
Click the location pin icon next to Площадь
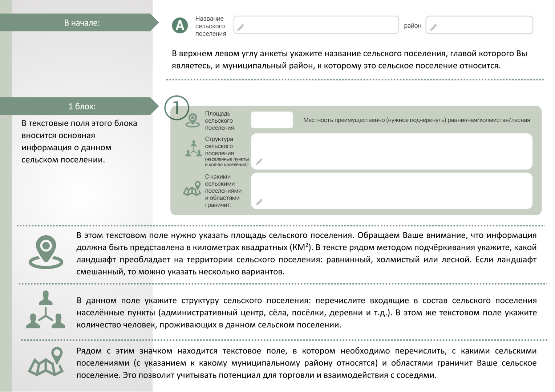click(193, 120)
